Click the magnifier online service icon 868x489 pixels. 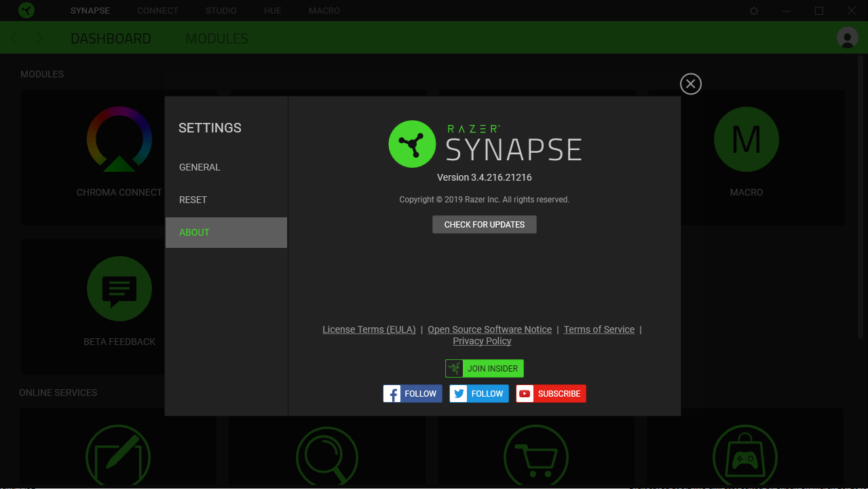pyautogui.click(x=327, y=456)
